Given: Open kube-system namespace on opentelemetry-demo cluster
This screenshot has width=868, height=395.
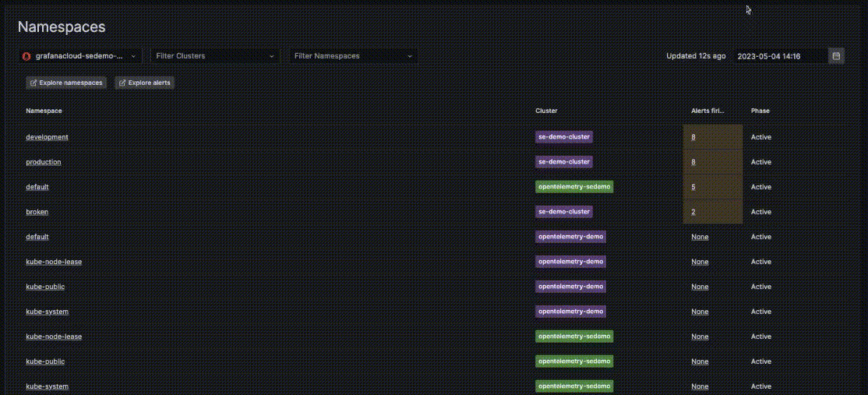Looking at the screenshot, I should [x=47, y=312].
